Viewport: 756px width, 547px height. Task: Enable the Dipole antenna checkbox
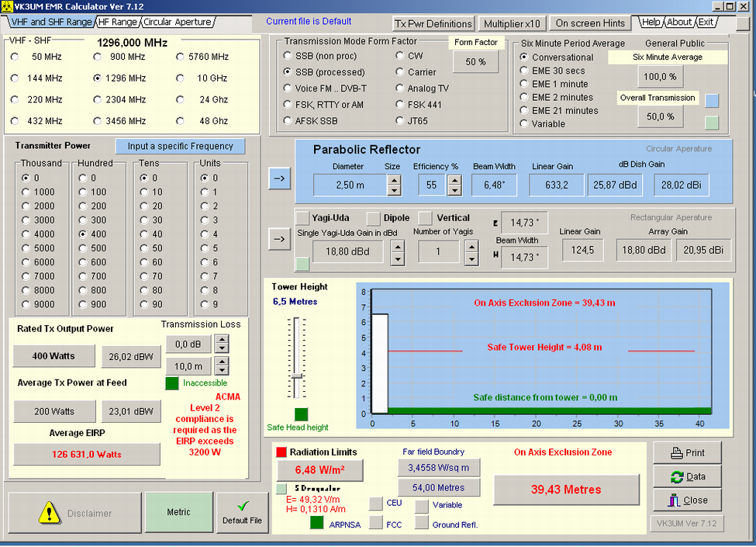click(x=373, y=218)
